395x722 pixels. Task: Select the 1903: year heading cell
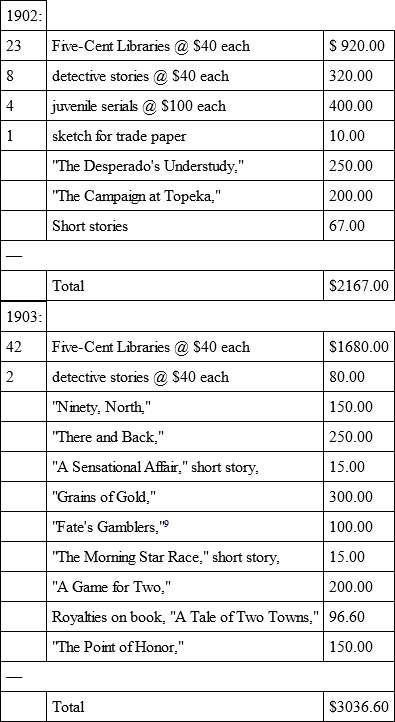pyautogui.click(x=23, y=316)
